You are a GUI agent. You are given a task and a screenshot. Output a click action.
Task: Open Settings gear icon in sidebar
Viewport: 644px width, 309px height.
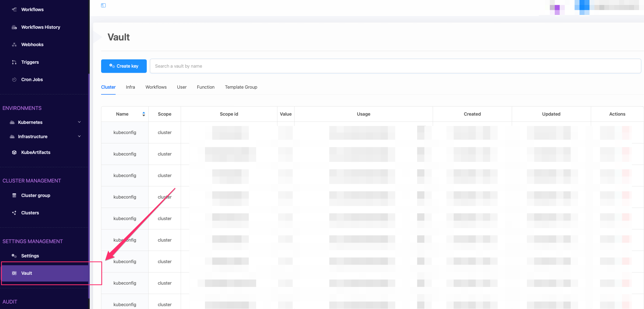[x=14, y=256]
